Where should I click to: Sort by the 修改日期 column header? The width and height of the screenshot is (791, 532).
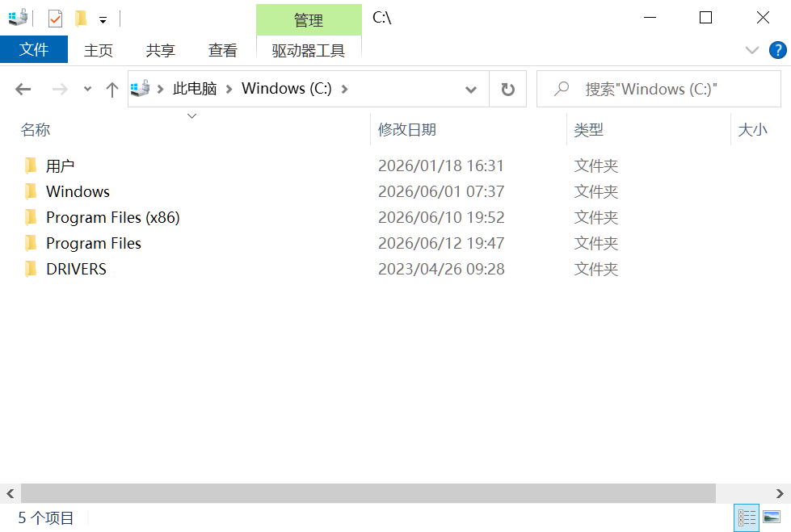tap(407, 130)
